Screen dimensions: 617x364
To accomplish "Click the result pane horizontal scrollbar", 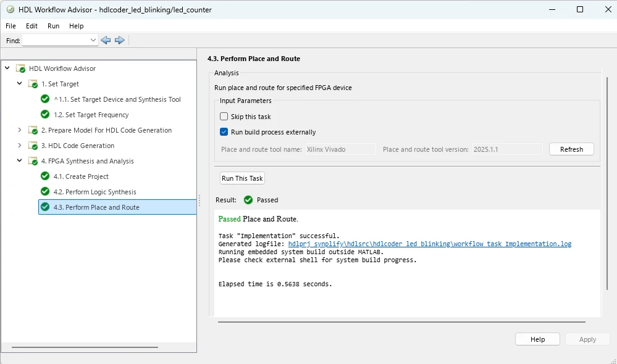I will [401, 322].
